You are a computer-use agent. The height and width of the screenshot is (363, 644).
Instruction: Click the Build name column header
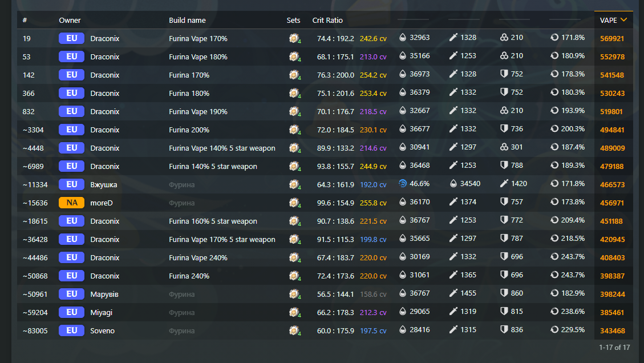(187, 21)
